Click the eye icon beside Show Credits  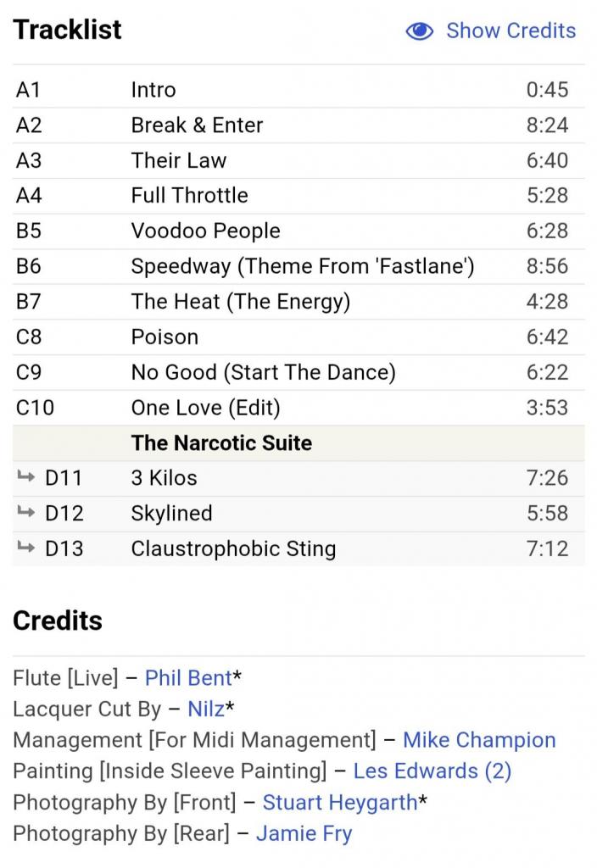tap(420, 31)
